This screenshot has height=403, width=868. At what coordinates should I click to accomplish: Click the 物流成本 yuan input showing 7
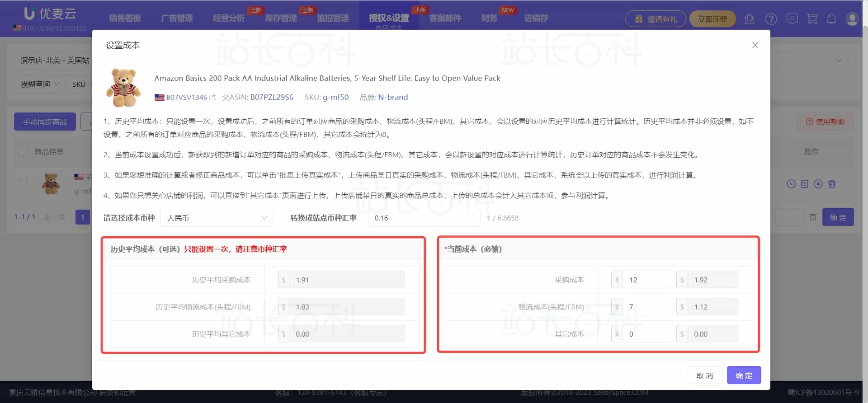(647, 307)
